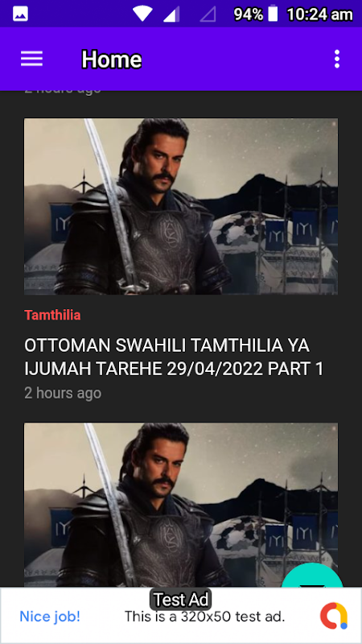Open the hamburger navigation menu
Viewport: 362px width, 644px height.
coord(31,59)
